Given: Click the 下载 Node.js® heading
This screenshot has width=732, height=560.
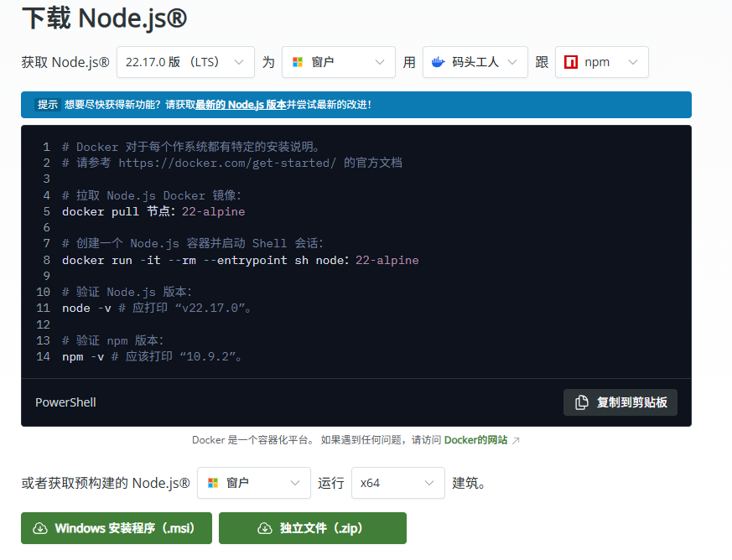Looking at the screenshot, I should coord(104,18).
